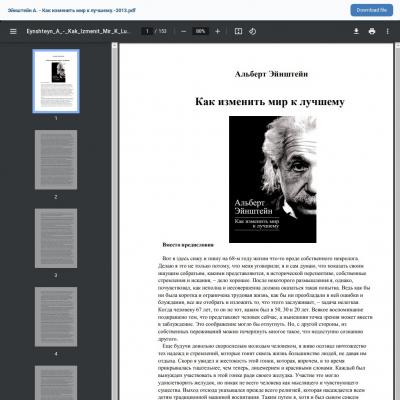Select page 3 thumbnail in sidebar

(56, 238)
